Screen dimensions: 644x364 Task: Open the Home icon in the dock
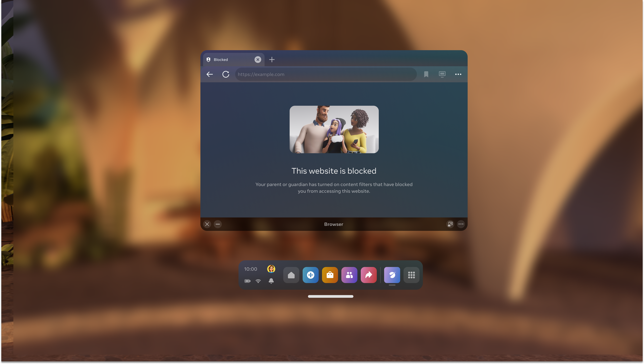291,275
